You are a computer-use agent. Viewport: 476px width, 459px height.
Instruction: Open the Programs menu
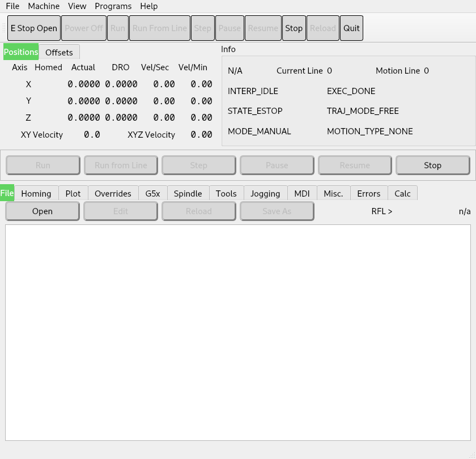113,6
